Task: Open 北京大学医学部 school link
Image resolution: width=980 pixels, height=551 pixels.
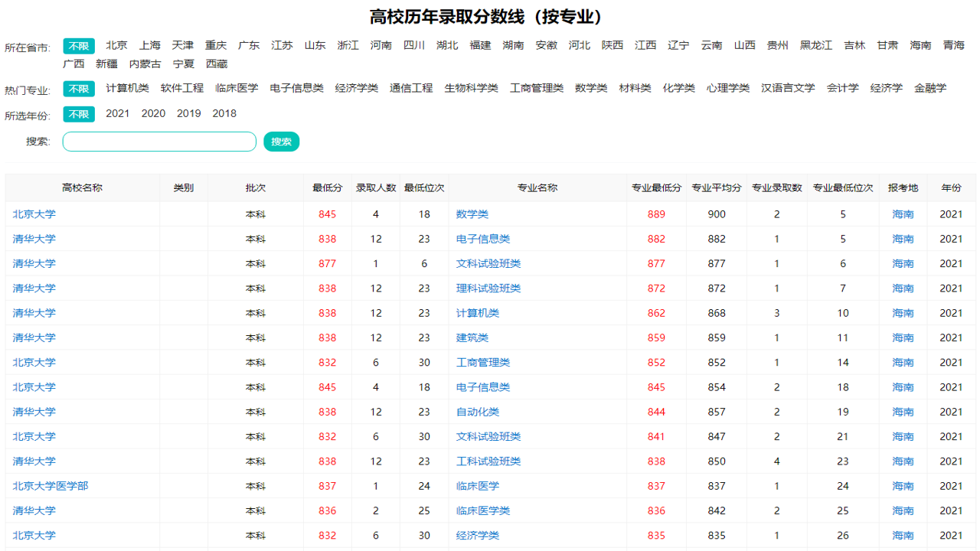Action: 51,486
